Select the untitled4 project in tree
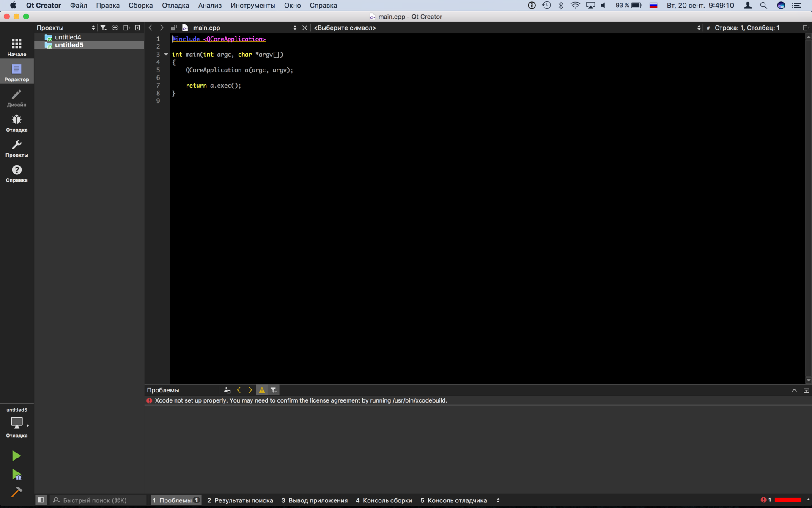 coord(68,37)
